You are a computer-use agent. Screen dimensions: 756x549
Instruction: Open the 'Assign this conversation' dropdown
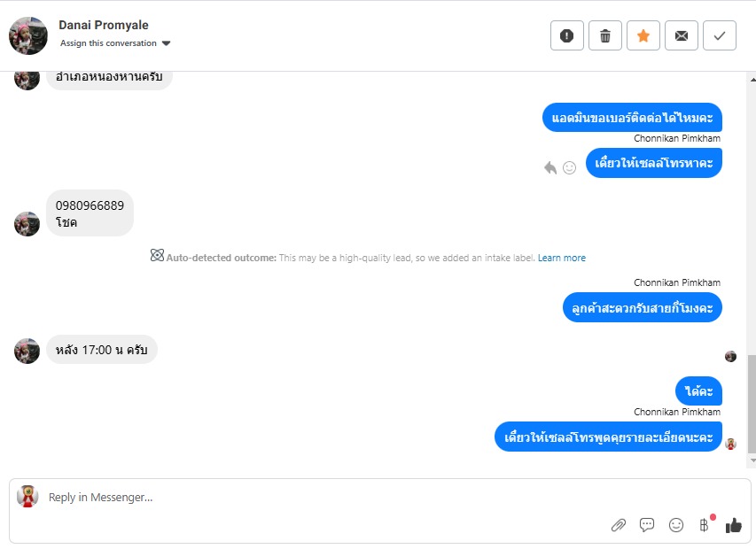point(115,43)
